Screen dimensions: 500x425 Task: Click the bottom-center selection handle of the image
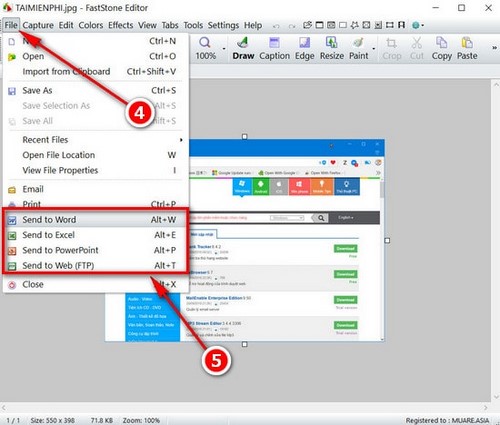[x=245, y=344]
